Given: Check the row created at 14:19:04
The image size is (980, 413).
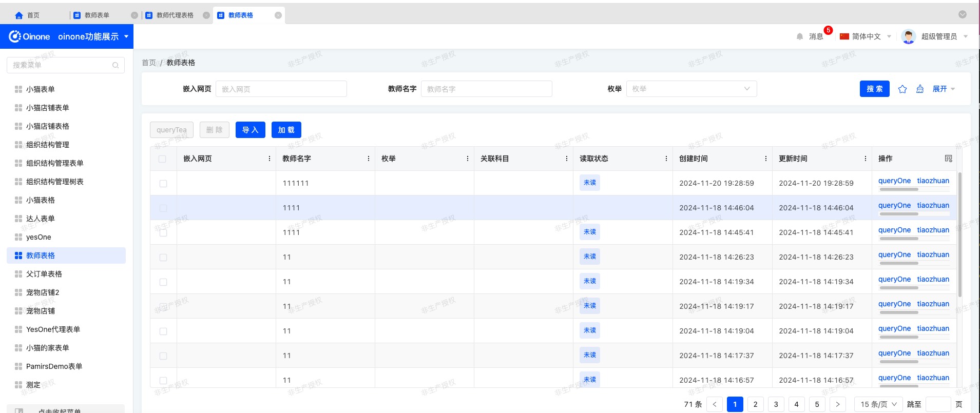Looking at the screenshot, I should (163, 331).
